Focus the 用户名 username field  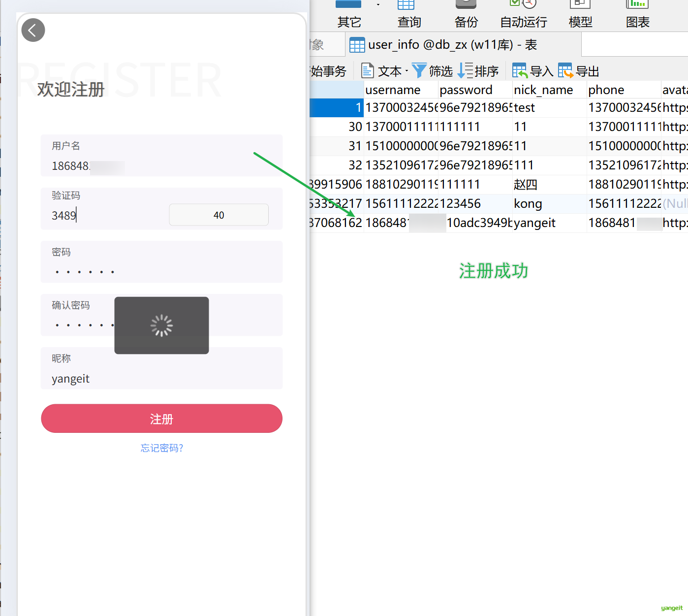click(x=161, y=156)
